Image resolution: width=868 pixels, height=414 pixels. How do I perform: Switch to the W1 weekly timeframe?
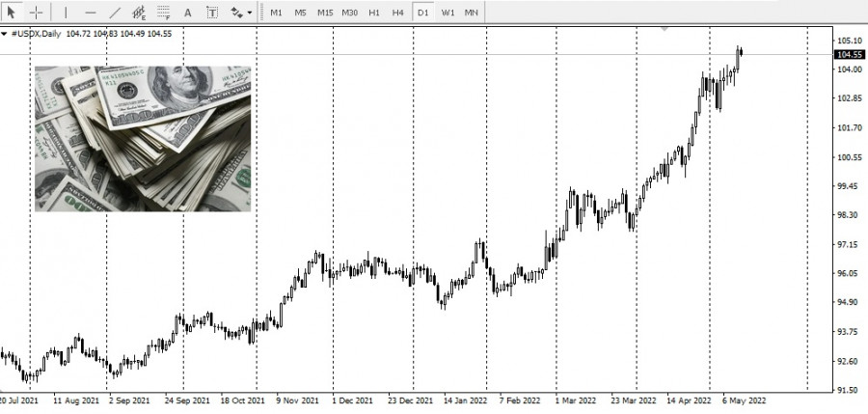pyautogui.click(x=448, y=13)
